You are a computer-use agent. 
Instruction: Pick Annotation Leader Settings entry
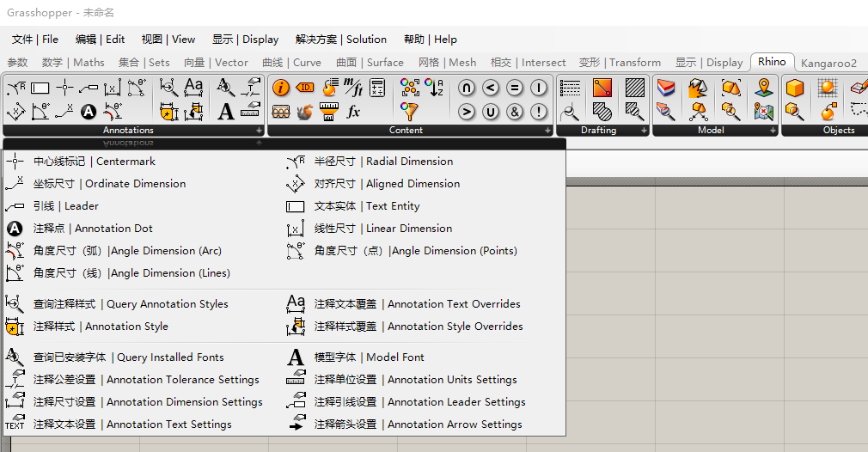point(406,402)
